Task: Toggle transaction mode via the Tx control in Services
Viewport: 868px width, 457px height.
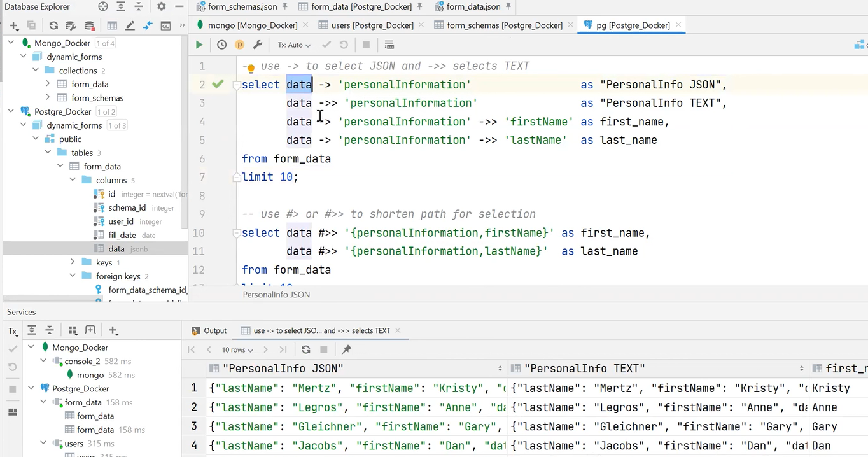Action: 11,330
